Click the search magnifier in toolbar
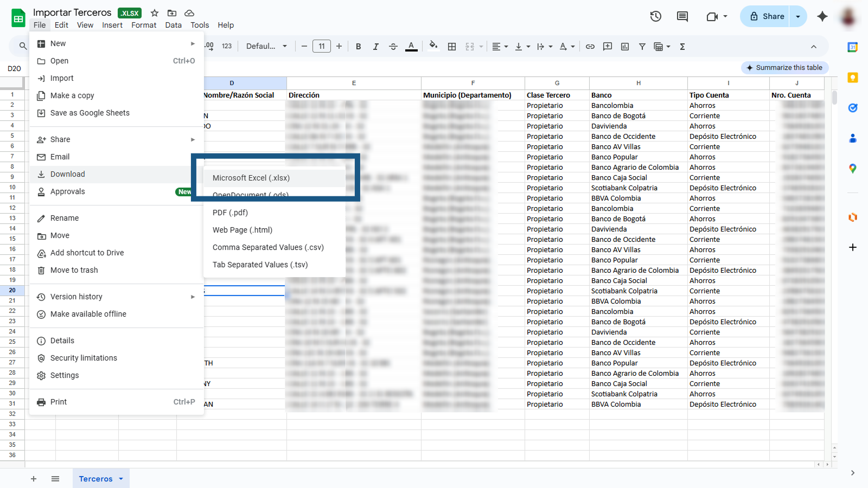 (x=23, y=46)
